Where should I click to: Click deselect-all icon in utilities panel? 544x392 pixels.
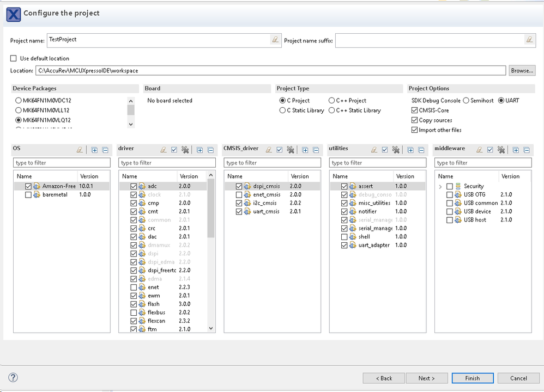click(396, 150)
